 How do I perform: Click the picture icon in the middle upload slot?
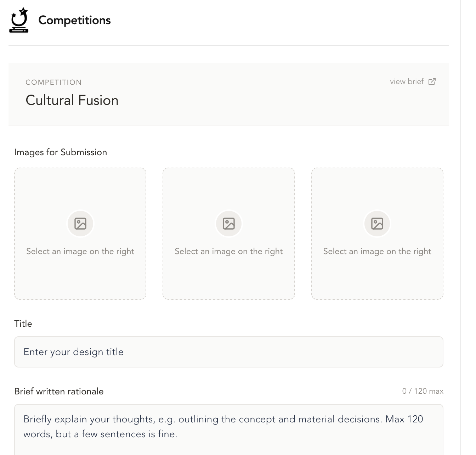[x=228, y=223]
